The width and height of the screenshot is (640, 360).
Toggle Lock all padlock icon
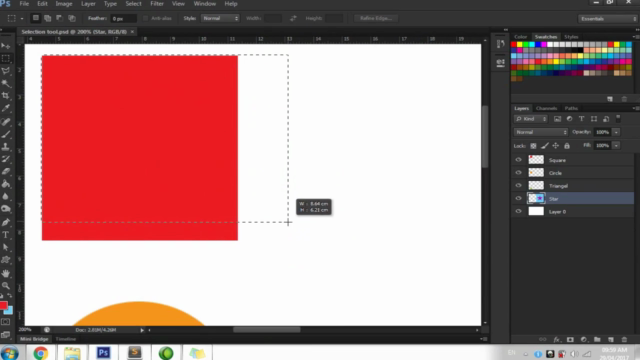pos(567,146)
